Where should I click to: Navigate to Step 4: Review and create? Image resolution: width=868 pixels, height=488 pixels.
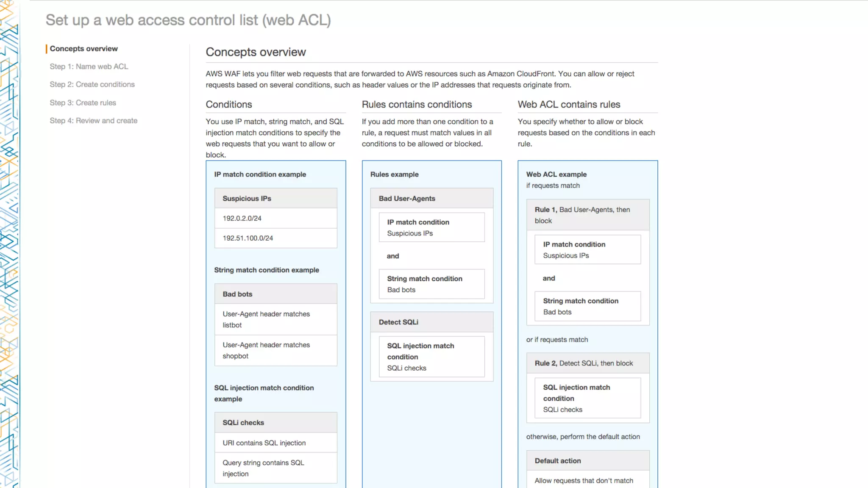(x=93, y=121)
